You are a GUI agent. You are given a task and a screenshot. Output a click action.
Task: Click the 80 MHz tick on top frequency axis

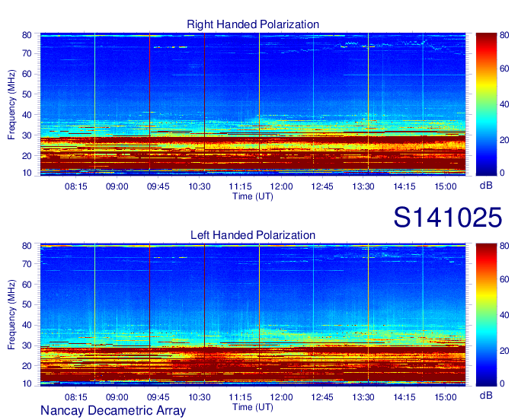point(27,35)
